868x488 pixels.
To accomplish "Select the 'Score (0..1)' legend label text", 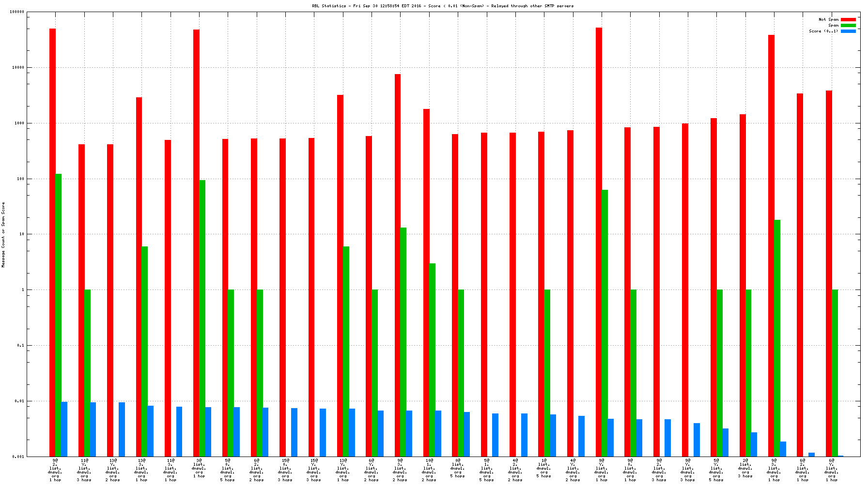I will tap(823, 31).
